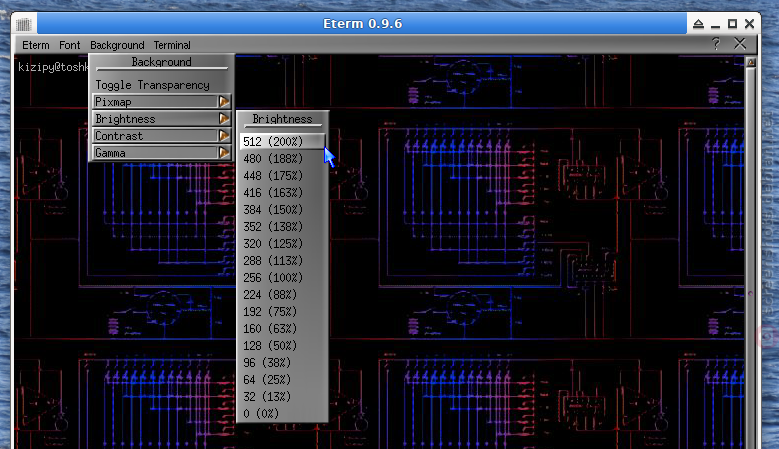This screenshot has height=449, width=779.
Task: Expand the Contrast submenu arrow
Action: click(224, 136)
